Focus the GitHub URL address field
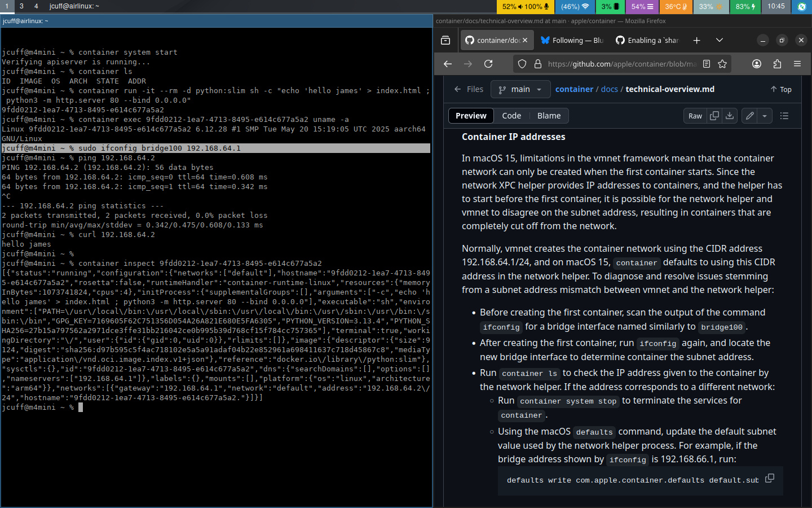Image resolution: width=812 pixels, height=508 pixels. (x=622, y=64)
